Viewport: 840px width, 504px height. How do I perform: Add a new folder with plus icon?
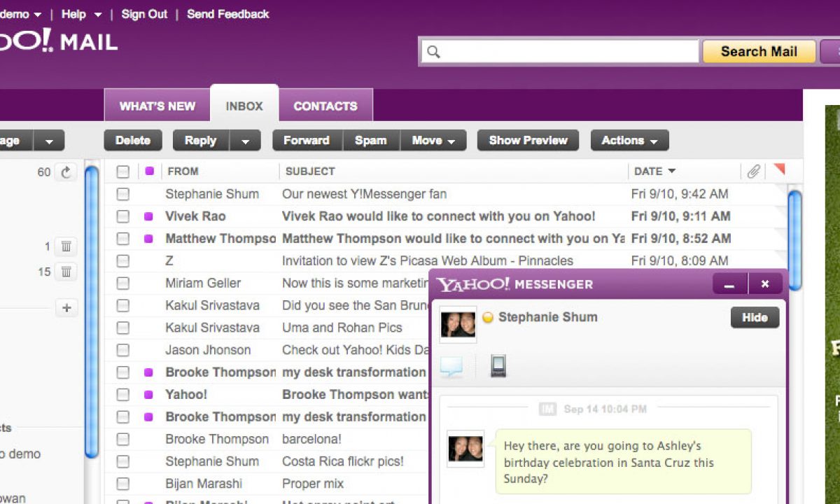coord(66,308)
